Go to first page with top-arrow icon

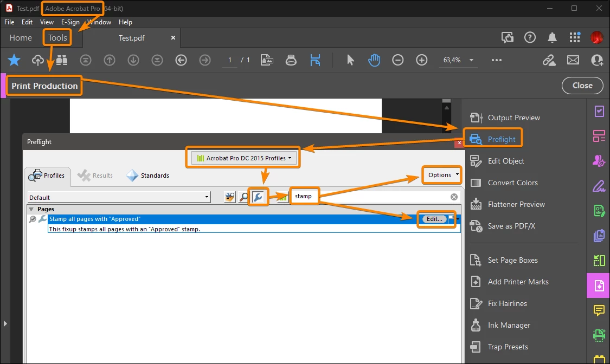(x=86, y=60)
